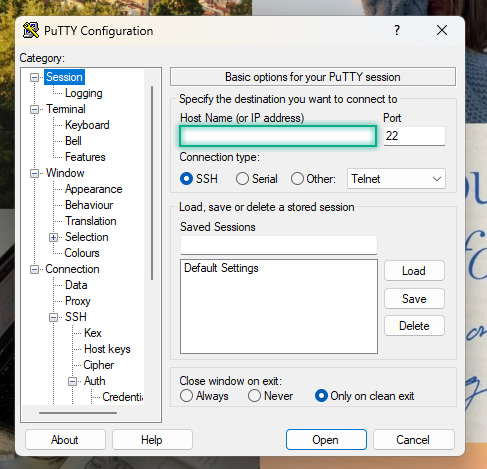Open the Data category
This screenshot has width=487, height=469.
[76, 285]
